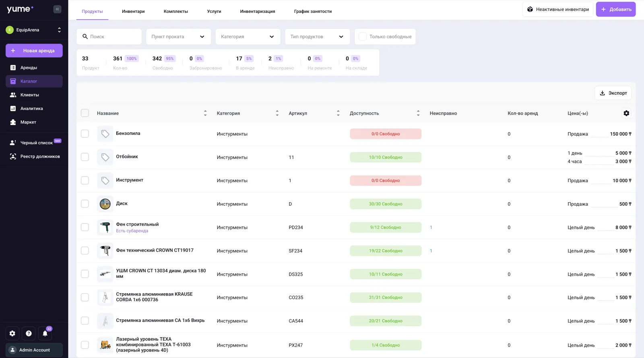644x358 pixels.
Task: Click the Admin Account user icon
Action: click(x=12, y=350)
